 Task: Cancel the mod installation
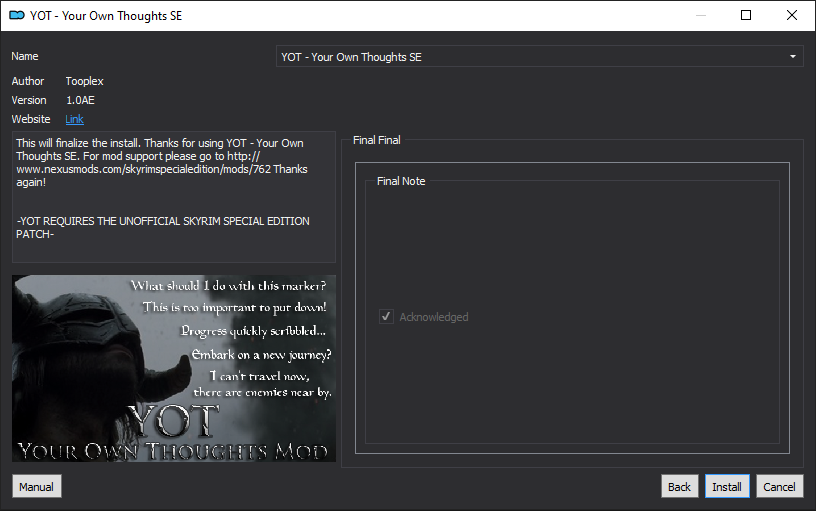tap(779, 486)
